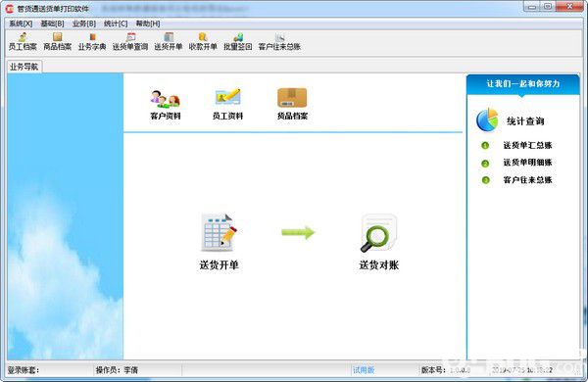Image resolution: width=588 pixels, height=382 pixels.
Task: Click 版本号 status bar entry
Action: [x=446, y=370]
